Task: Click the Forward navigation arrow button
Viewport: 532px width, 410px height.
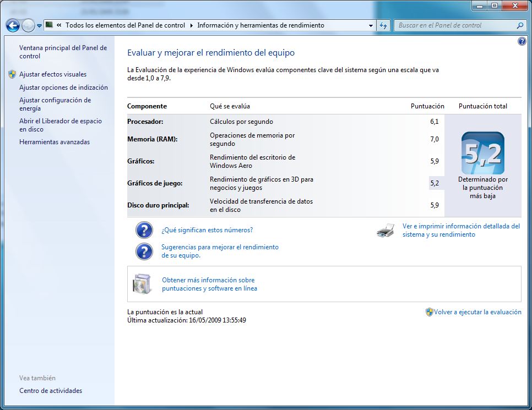Action: click(x=28, y=25)
